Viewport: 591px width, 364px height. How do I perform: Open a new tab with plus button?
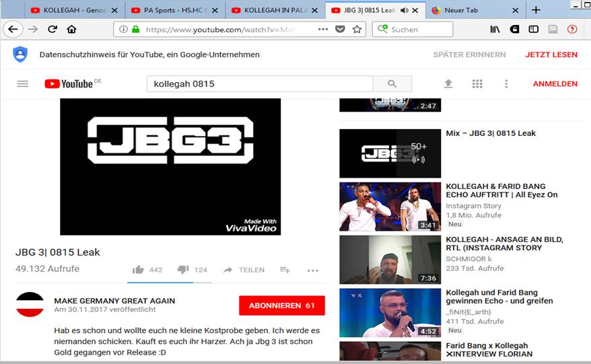point(536,10)
